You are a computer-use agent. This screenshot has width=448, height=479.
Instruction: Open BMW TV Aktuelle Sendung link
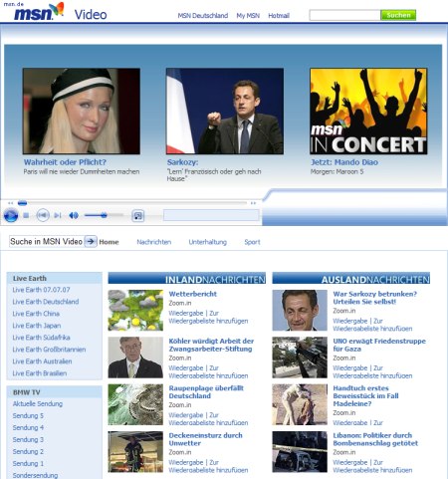[38, 404]
